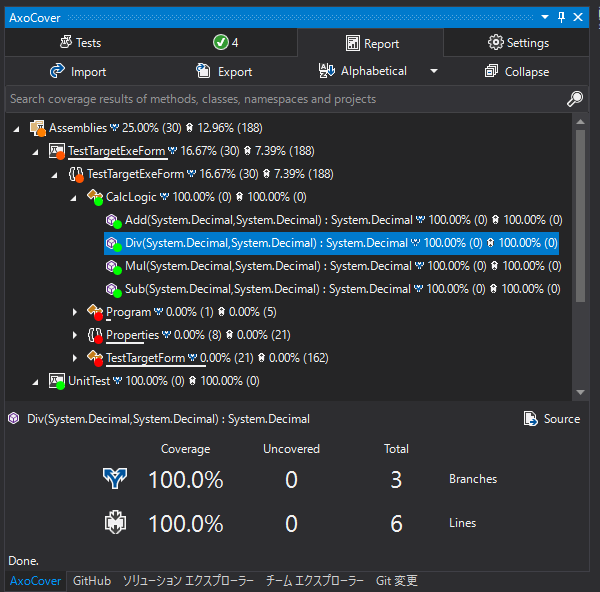Collapse the UnitTest assembly node
This screenshot has width=600, height=592.
point(36,382)
